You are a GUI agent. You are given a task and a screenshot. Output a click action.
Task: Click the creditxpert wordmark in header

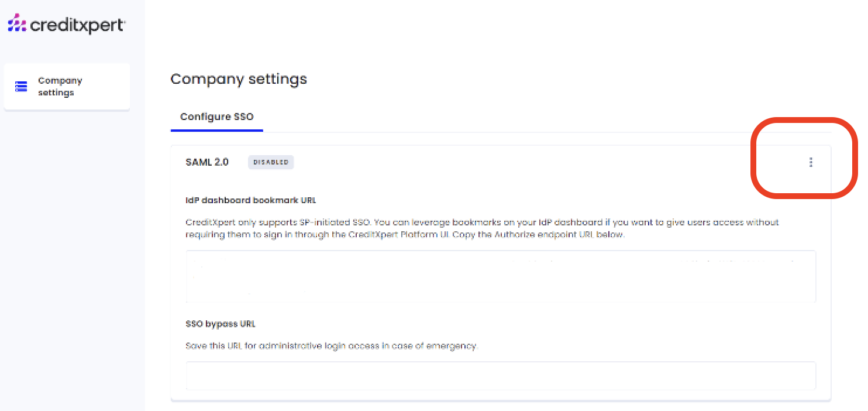(77, 25)
